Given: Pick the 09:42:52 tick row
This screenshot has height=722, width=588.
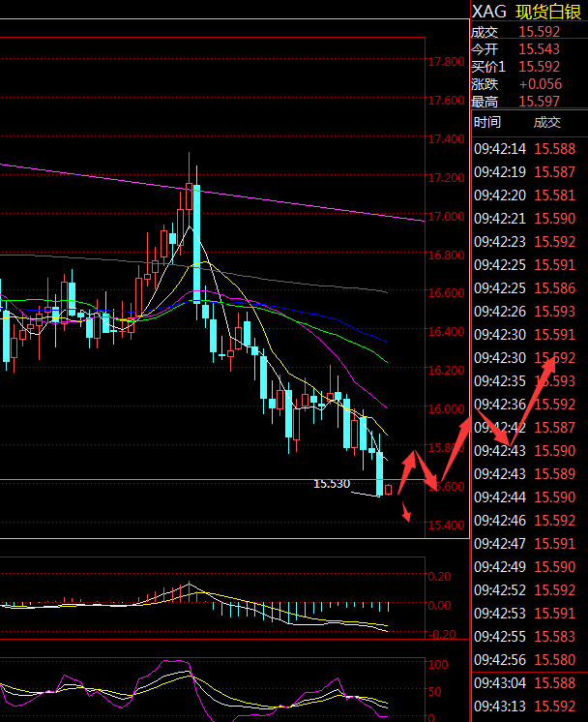Looking at the screenshot, I should coord(525,590).
